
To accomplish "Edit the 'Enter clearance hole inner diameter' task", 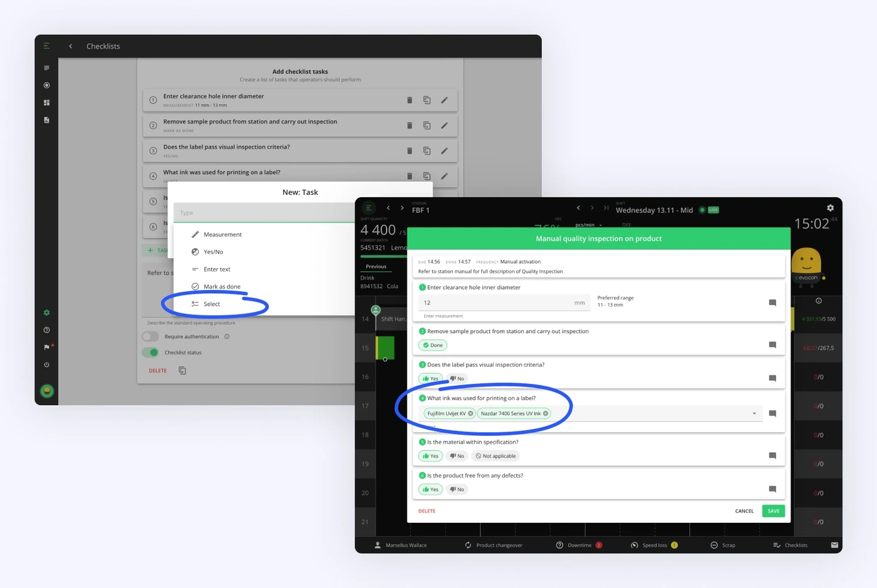I will pos(444,100).
